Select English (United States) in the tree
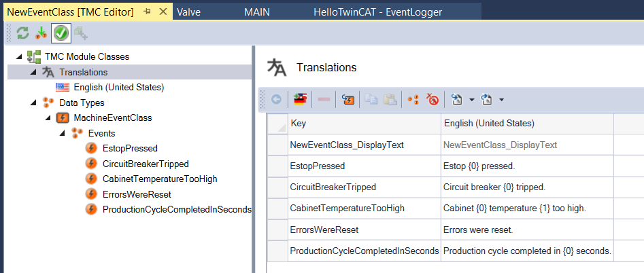The height and width of the screenshot is (273, 644). click(118, 87)
